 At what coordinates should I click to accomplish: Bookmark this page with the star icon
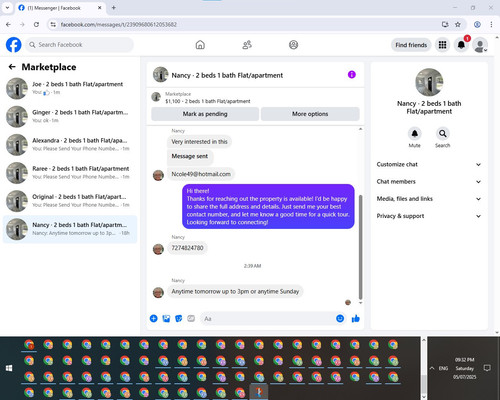pos(458,24)
